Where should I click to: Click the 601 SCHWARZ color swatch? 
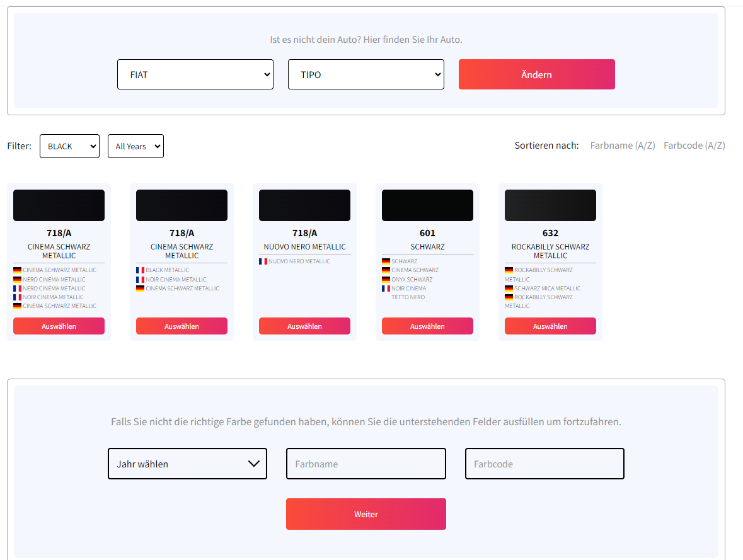pyautogui.click(x=427, y=205)
